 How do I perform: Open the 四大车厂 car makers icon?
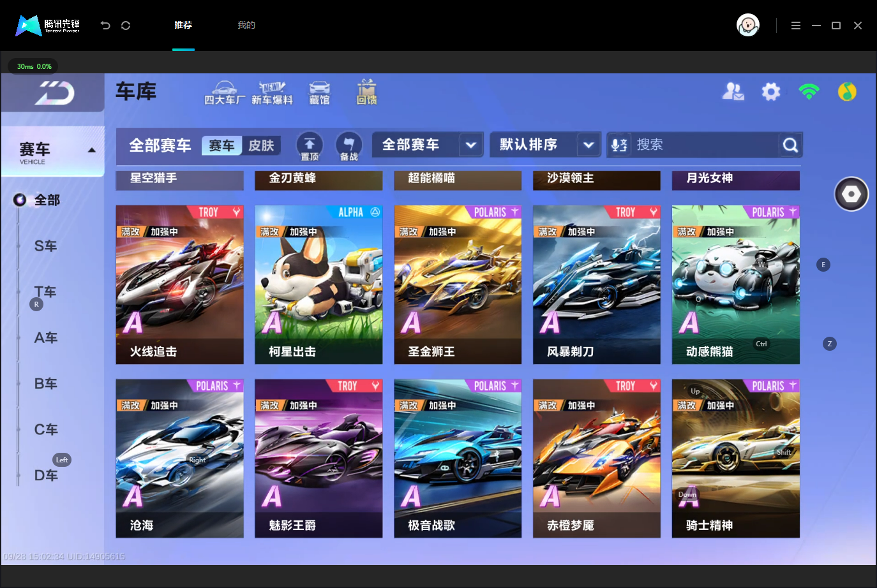tap(225, 93)
